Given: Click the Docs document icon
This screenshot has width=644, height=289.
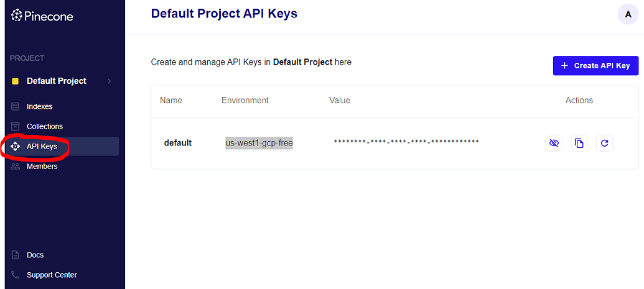Looking at the screenshot, I should click(x=16, y=255).
